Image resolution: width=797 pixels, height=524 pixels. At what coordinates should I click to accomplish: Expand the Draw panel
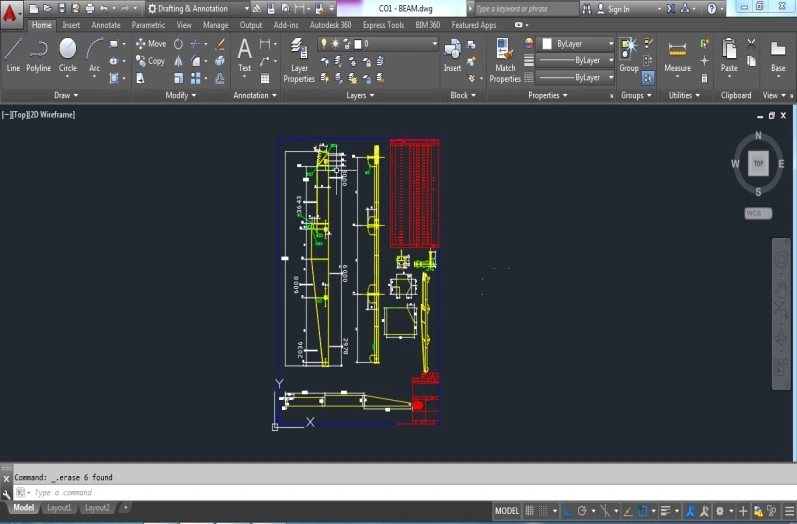coord(66,95)
